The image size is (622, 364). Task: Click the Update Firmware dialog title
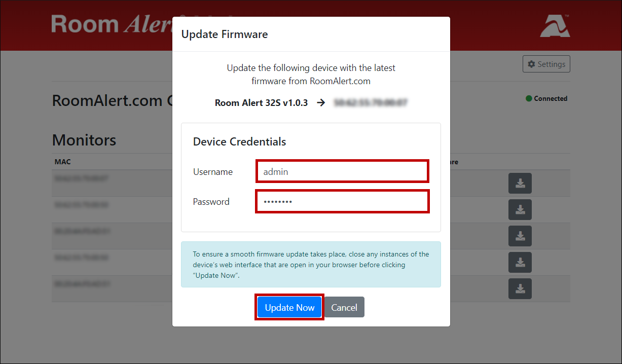click(x=225, y=34)
